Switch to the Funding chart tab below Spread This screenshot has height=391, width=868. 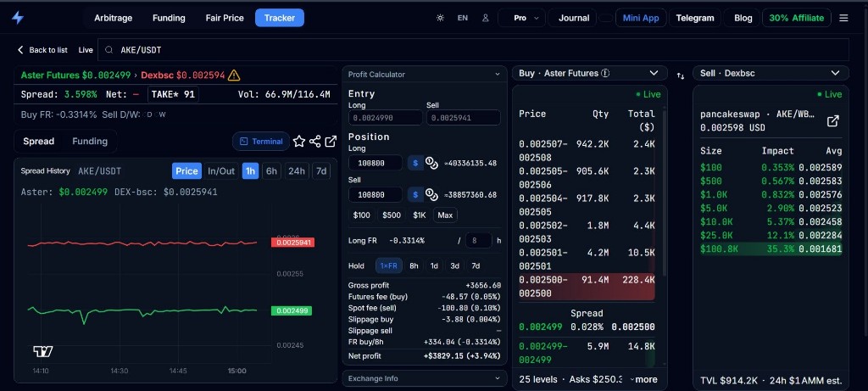coord(90,142)
